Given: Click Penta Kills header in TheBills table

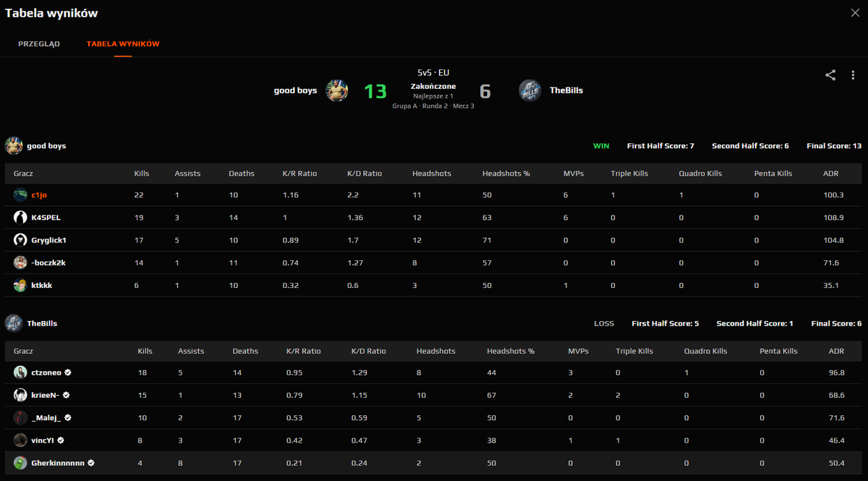Looking at the screenshot, I should click(778, 351).
